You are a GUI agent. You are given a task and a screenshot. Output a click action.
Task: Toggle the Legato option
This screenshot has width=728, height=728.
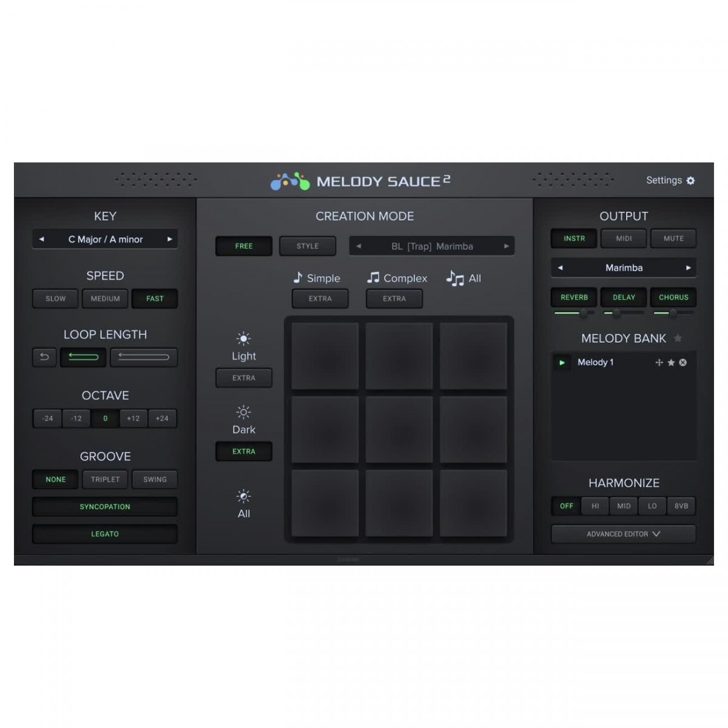coord(105,534)
